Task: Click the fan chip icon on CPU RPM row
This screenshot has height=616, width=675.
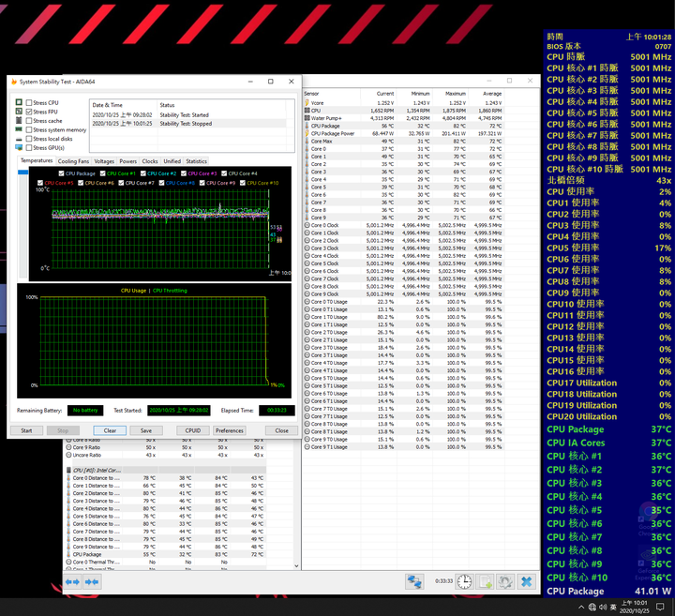Action: [x=307, y=111]
